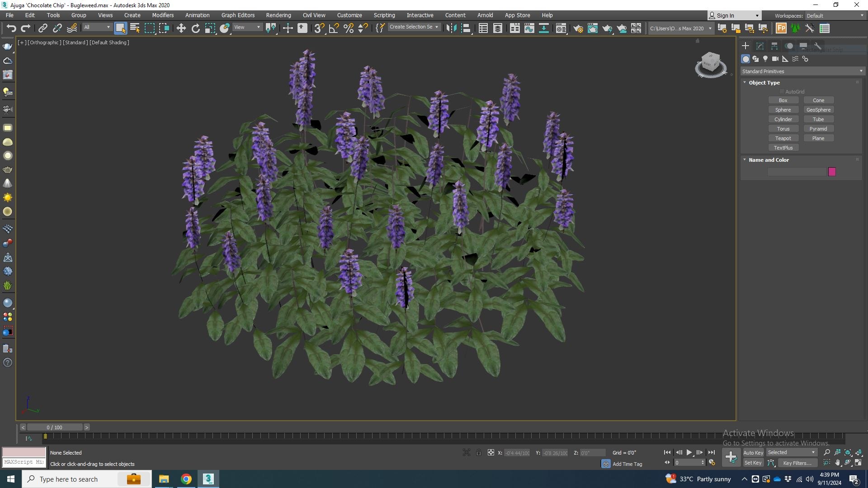Image resolution: width=868 pixels, height=488 pixels.
Task: Collapse the Name and Color rollout
Action: pos(745,160)
